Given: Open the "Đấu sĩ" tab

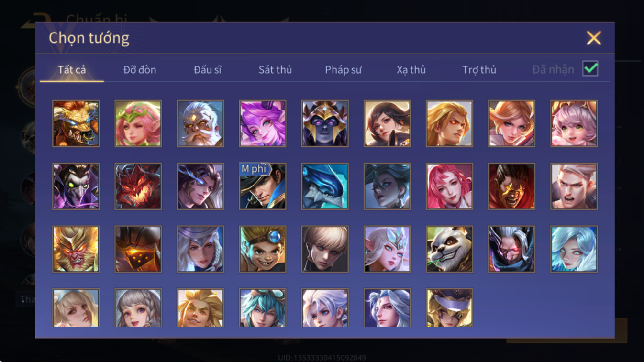Looking at the screenshot, I should pyautogui.click(x=208, y=70).
